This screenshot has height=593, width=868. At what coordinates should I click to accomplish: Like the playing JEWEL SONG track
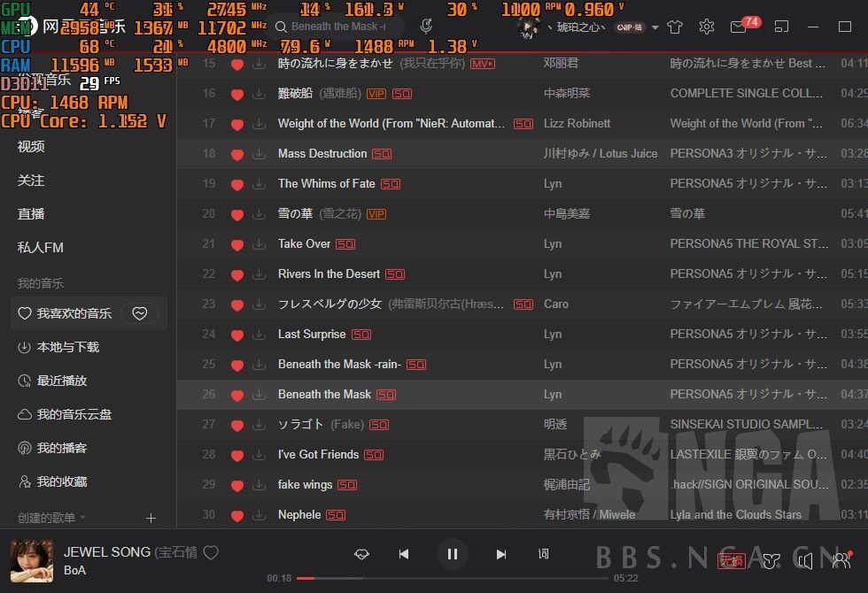pos(211,552)
